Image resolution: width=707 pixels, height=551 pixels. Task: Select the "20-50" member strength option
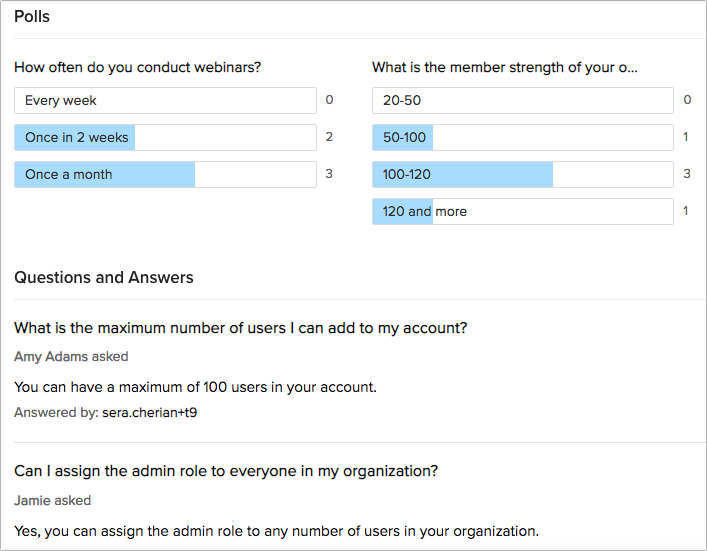(x=522, y=100)
